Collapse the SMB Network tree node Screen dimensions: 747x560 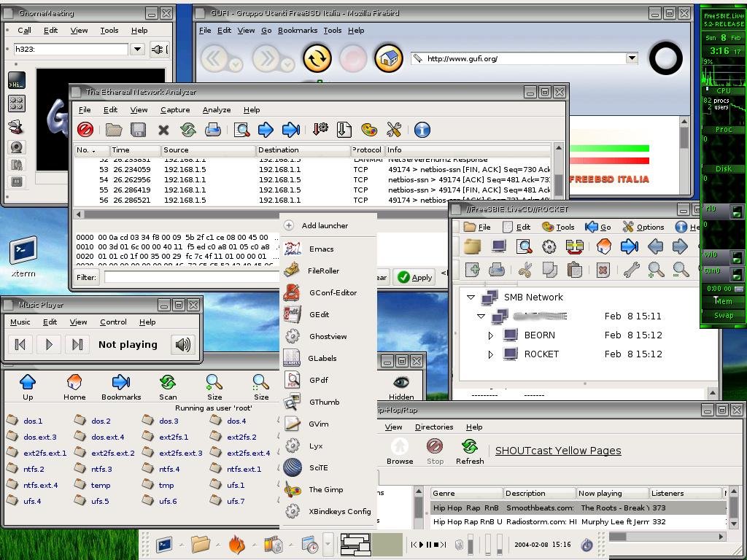471,297
